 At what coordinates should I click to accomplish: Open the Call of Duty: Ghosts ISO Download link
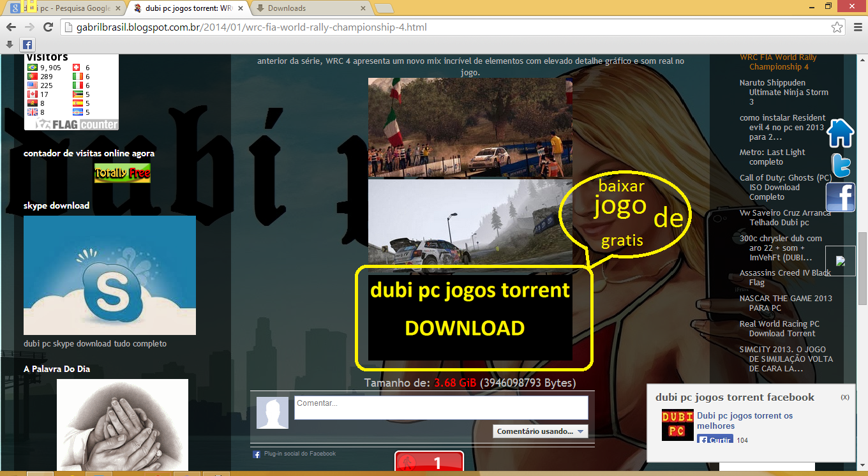point(786,187)
